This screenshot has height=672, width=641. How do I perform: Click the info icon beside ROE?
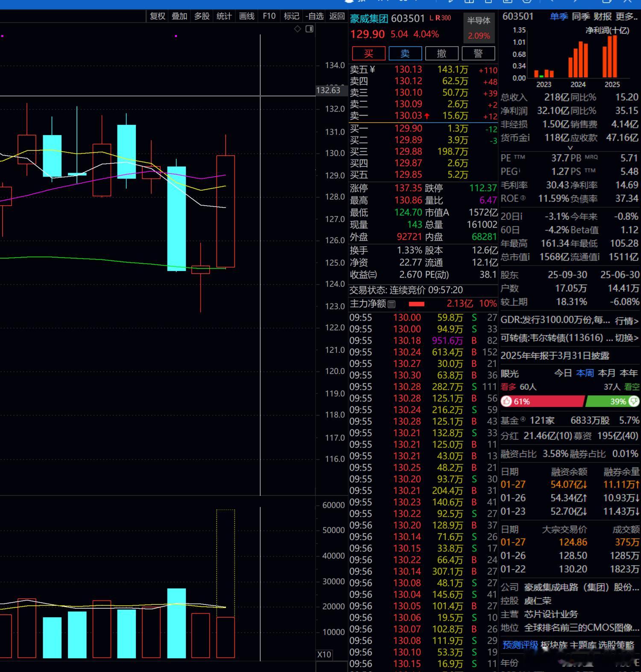point(523,198)
